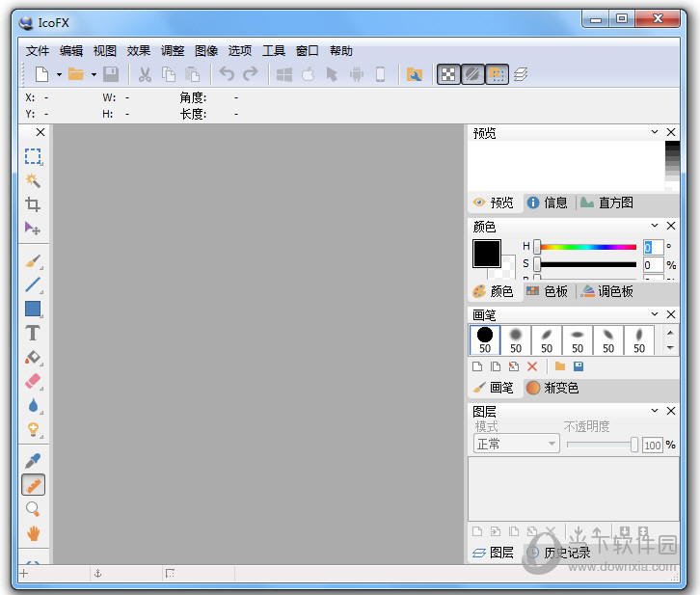Click the black foreground color swatch
The image size is (700, 595).
[x=487, y=253]
